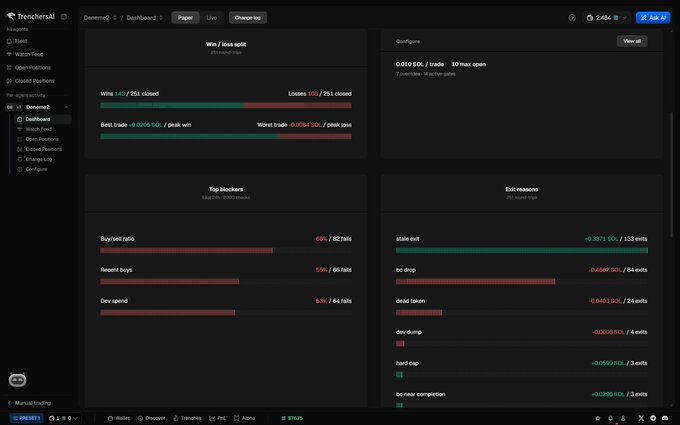Open the Deneme2 breadcrumb selector
The height and width of the screenshot is (425, 680).
(100, 18)
